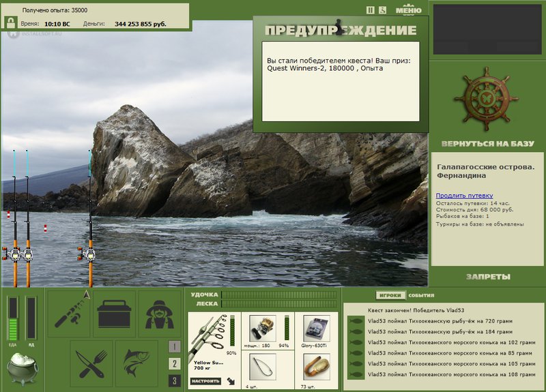546x392 pixels.
Task: Open the МЕНЮ menu
Action: pos(408,10)
